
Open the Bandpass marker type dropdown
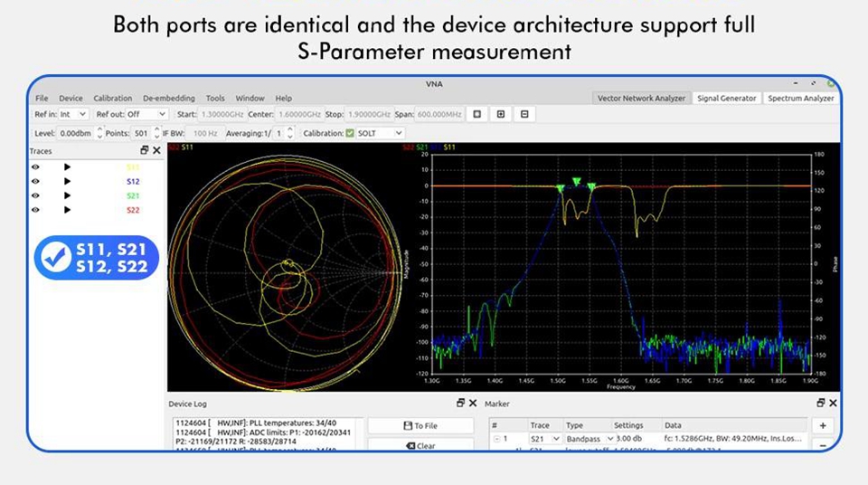tap(609, 439)
